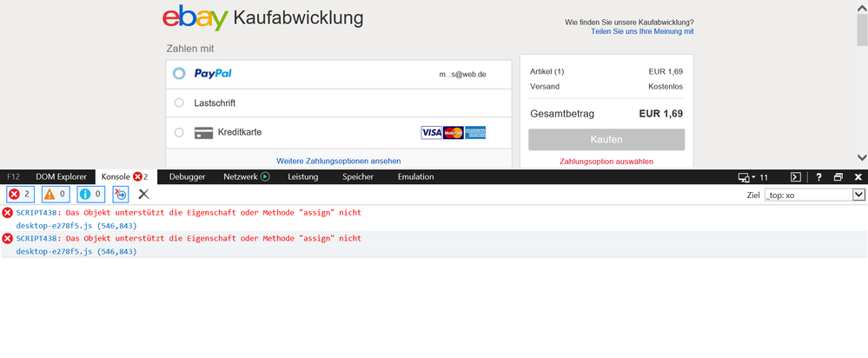
Task: Clear the console with the X icon
Action: [x=144, y=195]
